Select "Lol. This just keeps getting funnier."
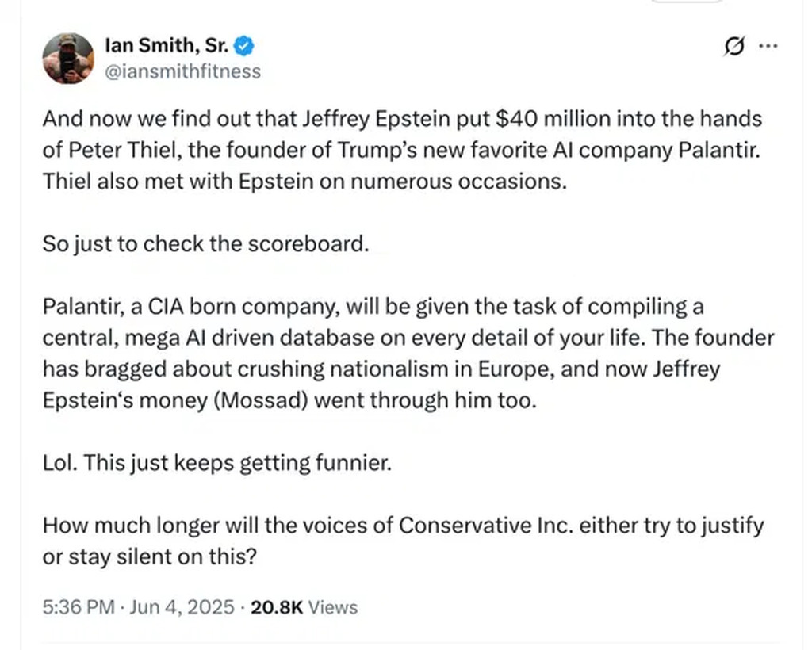The height and width of the screenshot is (650, 812). click(217, 463)
